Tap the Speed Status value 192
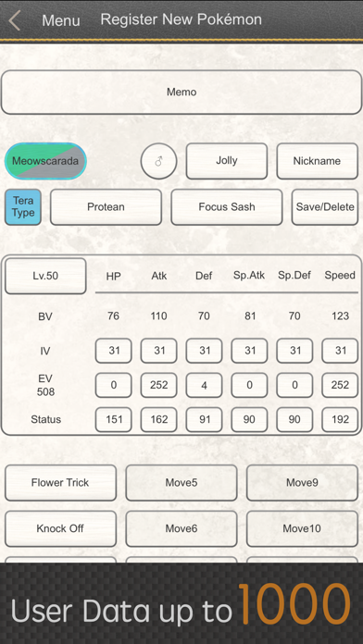This screenshot has width=363, height=644. (x=340, y=420)
